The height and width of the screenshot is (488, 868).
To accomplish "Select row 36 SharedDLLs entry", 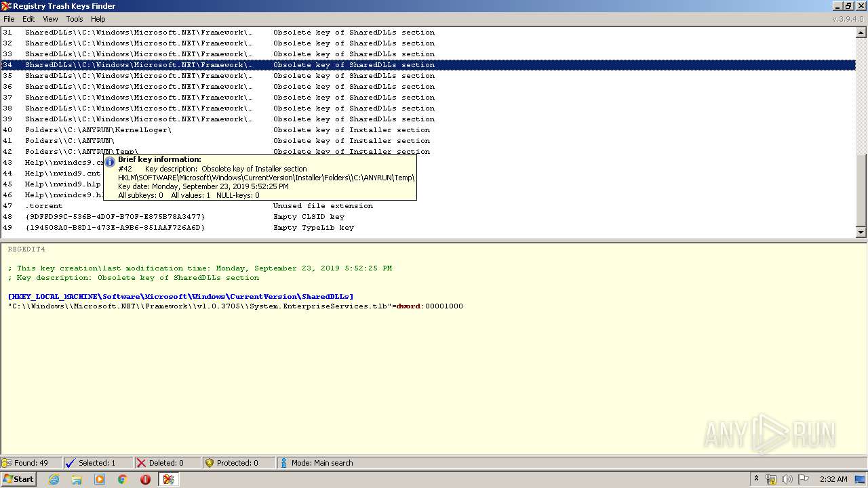I will point(428,87).
